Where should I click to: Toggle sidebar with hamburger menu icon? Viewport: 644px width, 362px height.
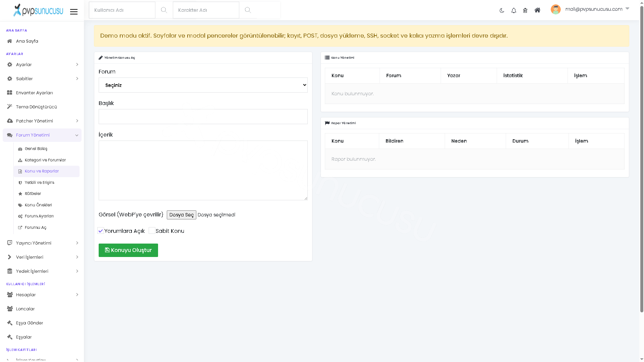pyautogui.click(x=74, y=12)
